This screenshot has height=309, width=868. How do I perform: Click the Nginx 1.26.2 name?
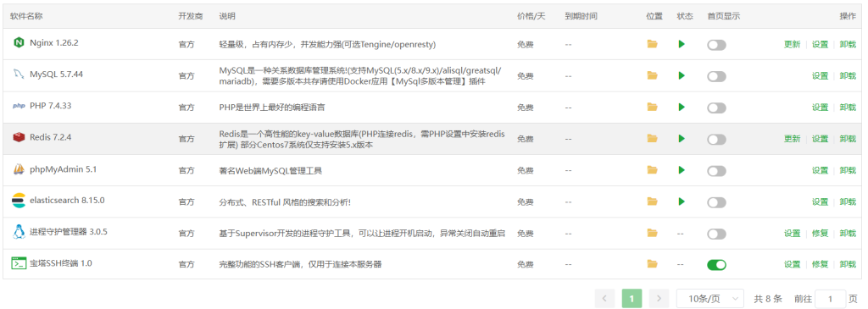[x=53, y=42]
